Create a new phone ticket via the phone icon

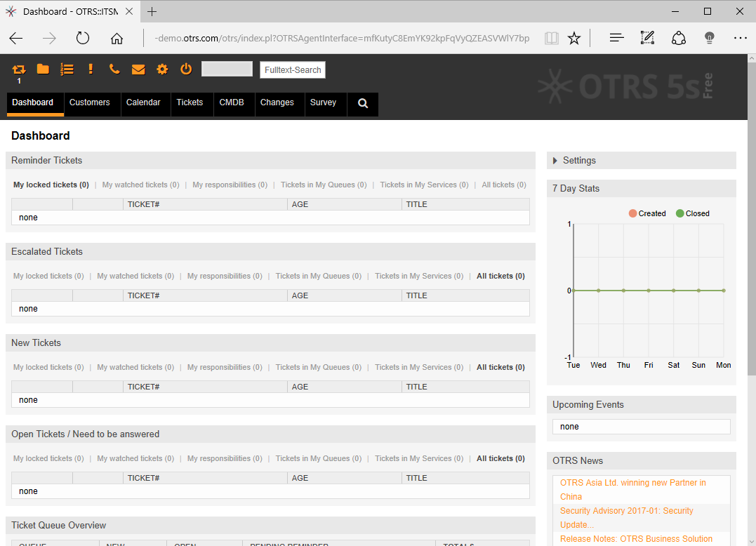click(x=114, y=69)
